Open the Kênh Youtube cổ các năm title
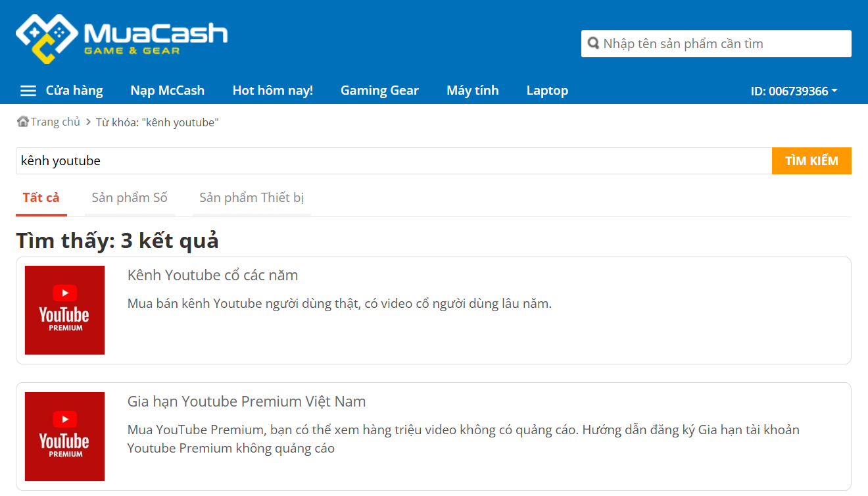 click(212, 275)
